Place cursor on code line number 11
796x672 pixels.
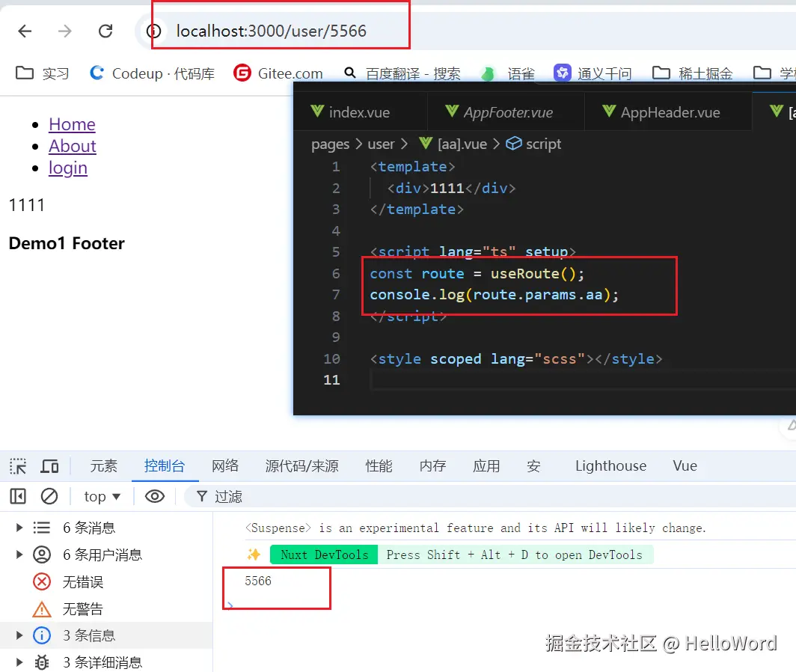tap(331, 380)
